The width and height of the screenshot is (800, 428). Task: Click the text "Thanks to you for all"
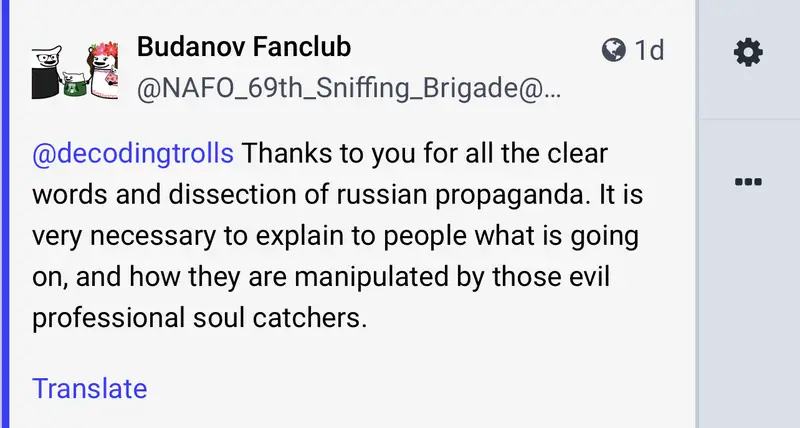pyautogui.click(x=350, y=155)
